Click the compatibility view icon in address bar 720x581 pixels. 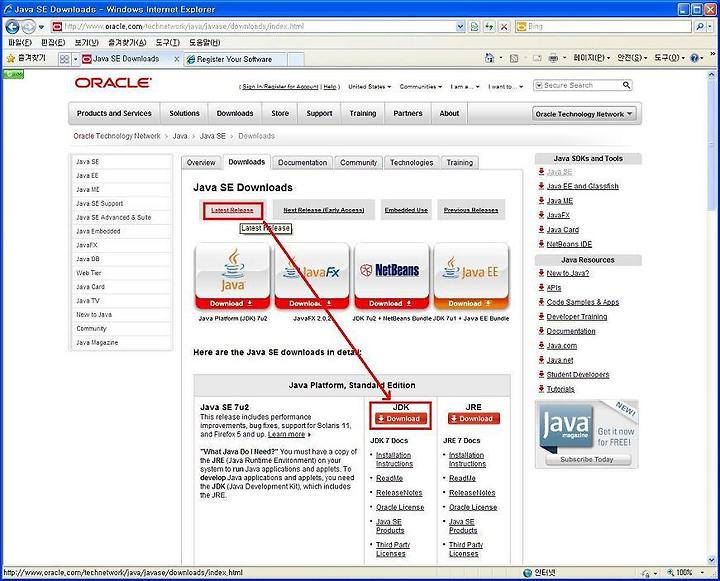tap(474, 27)
